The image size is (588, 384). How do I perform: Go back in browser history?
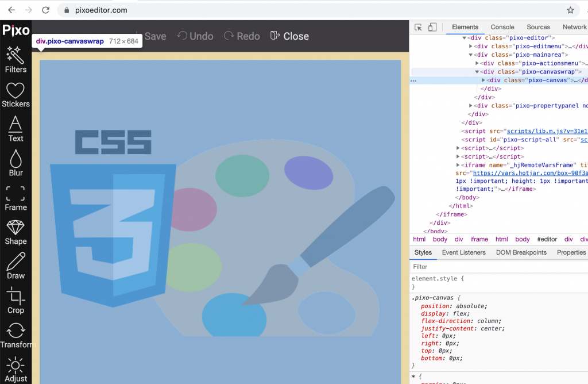point(11,10)
